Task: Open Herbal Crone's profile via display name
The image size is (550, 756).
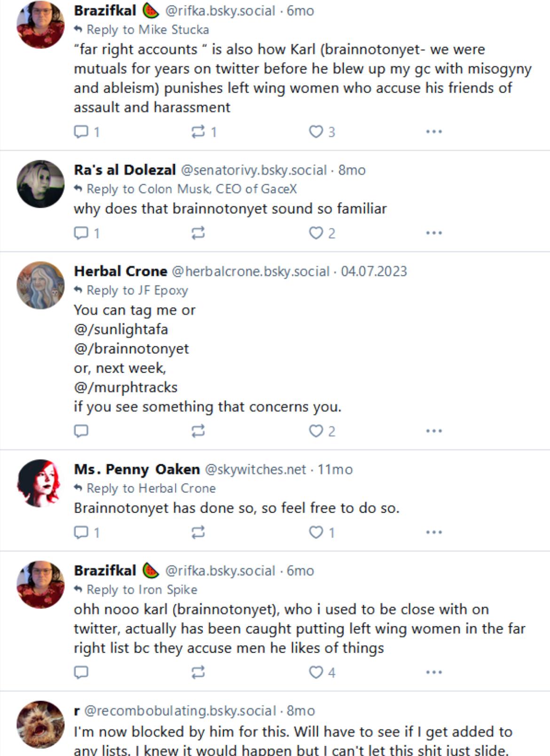Action: tap(120, 271)
